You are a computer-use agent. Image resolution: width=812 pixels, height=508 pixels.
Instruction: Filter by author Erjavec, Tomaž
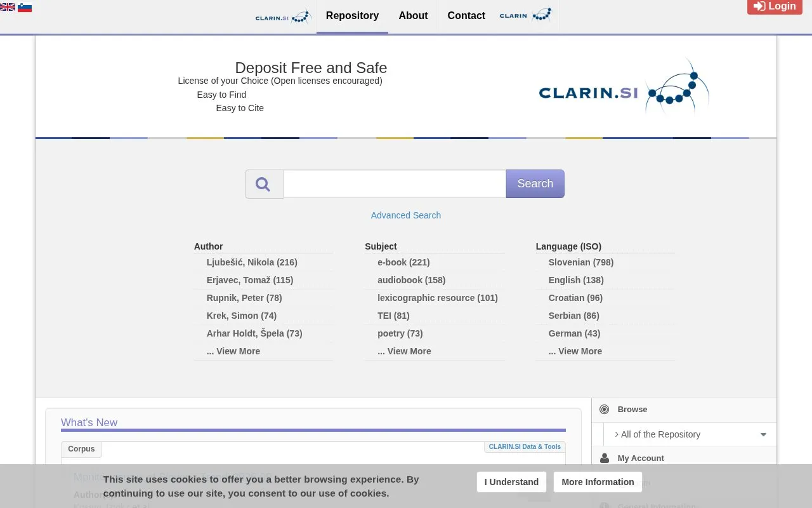pos(250,280)
